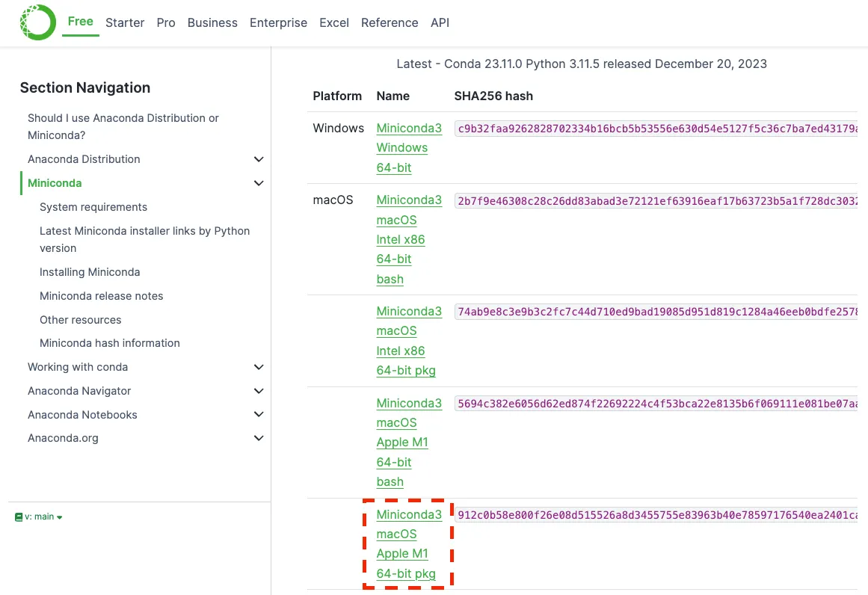The width and height of the screenshot is (868, 595).
Task: Click the SHA256 hash starting 912c0b58
Action: 656,515
